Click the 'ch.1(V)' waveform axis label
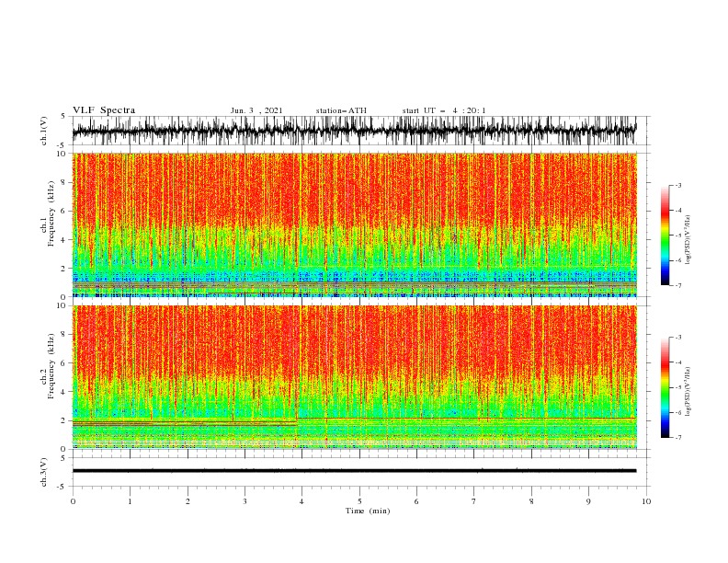728x563 pixels. point(44,131)
